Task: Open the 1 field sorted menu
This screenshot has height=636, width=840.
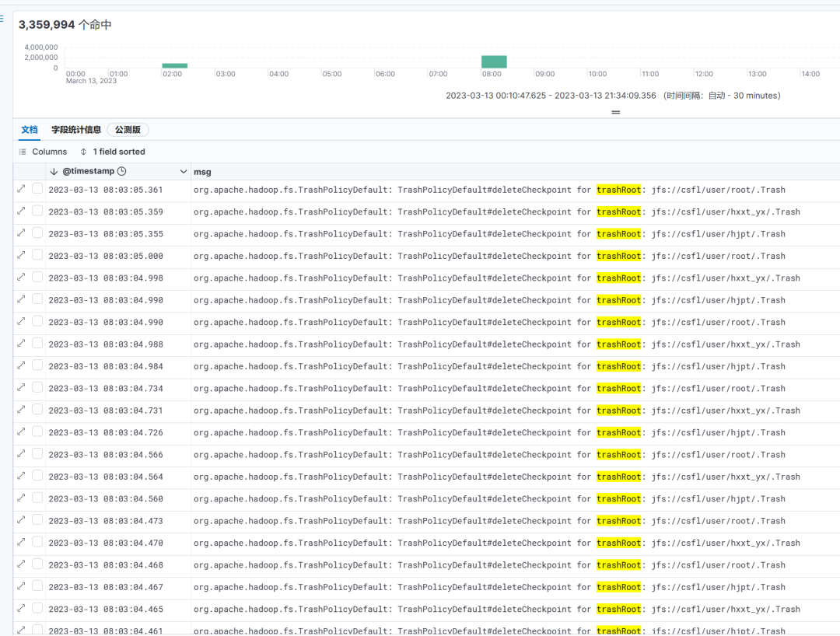Action: [x=113, y=152]
